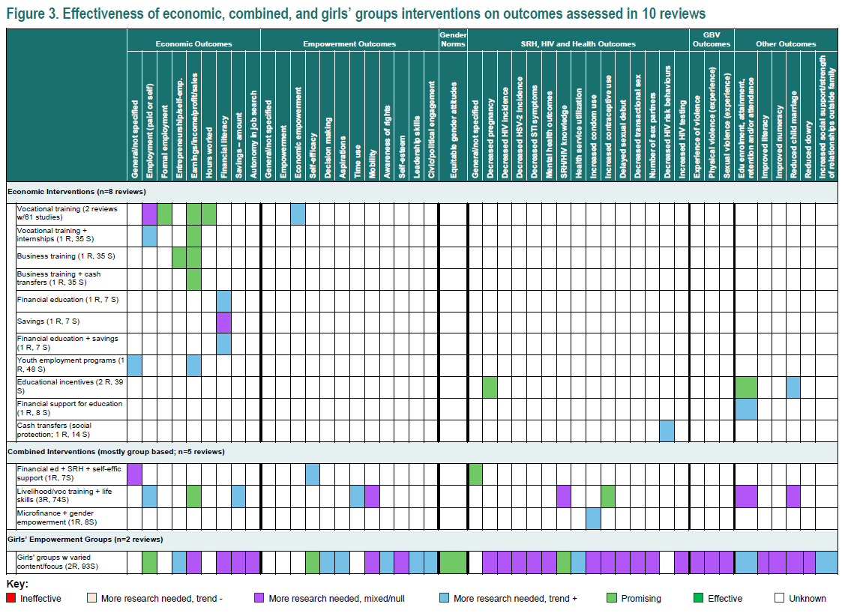Screen dimensions: 845x616
Task: Select 'Business training + cash transfers' row label
Action: [58, 278]
